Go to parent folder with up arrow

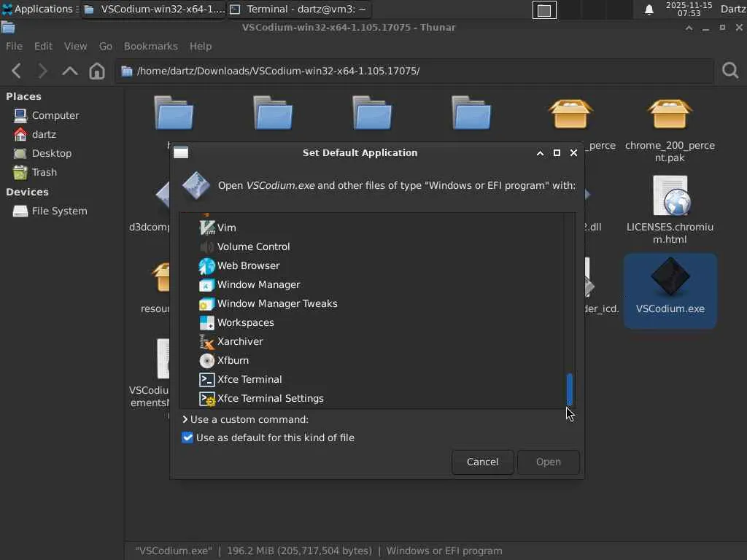pyautogui.click(x=69, y=71)
